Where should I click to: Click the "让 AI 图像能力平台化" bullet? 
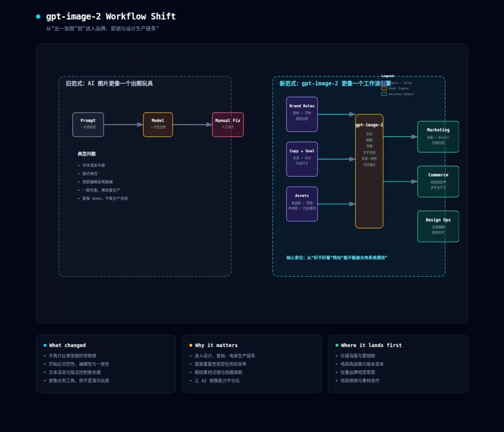[217, 381]
